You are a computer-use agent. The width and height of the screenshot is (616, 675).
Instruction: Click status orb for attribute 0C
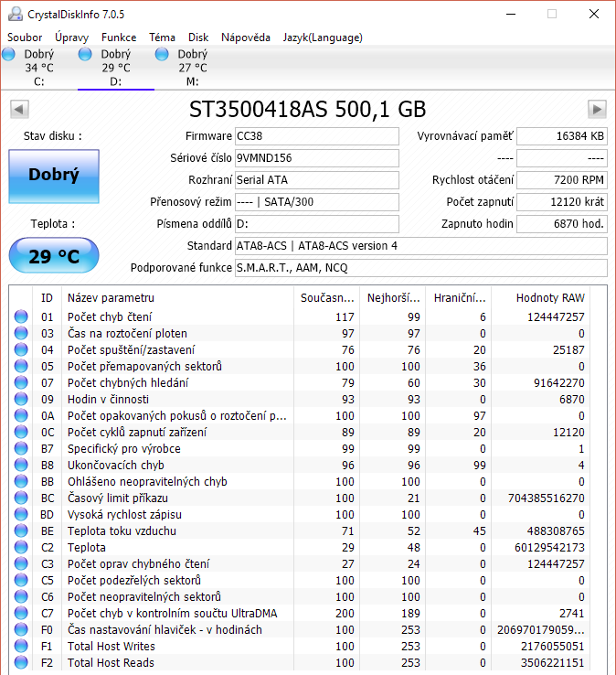21,432
